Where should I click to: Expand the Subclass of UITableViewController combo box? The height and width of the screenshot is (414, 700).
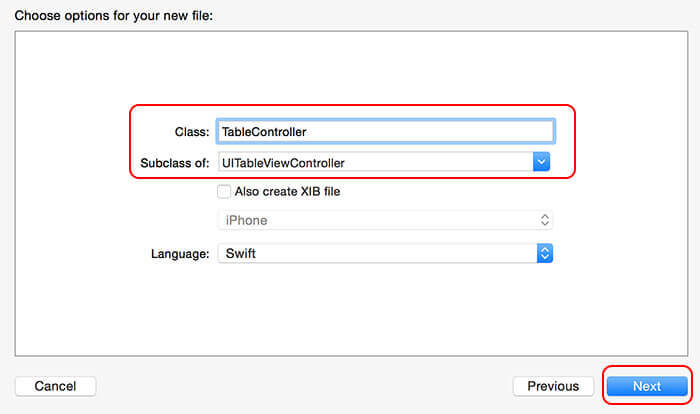coord(384,162)
